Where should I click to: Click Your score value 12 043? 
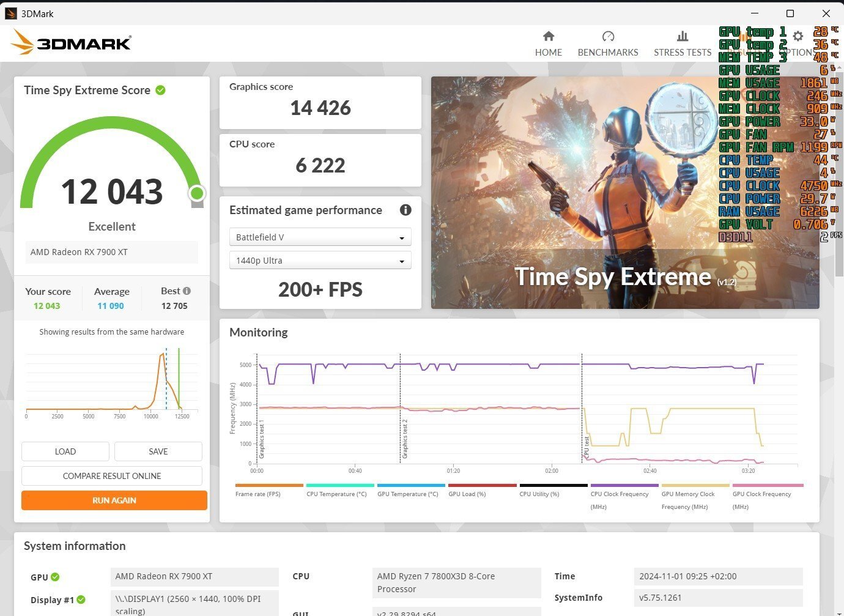(x=47, y=306)
